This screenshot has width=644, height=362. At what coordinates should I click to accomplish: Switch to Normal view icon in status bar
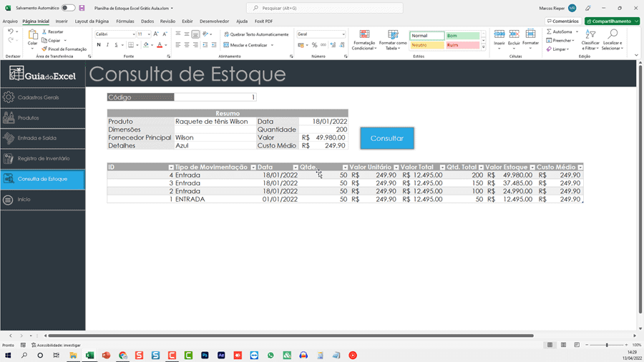point(550,345)
